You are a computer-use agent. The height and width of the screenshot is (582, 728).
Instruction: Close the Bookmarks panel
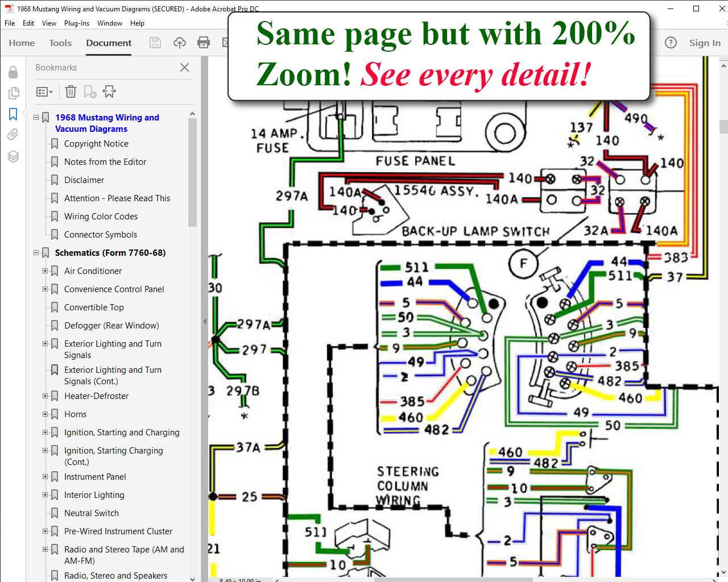[x=184, y=67]
